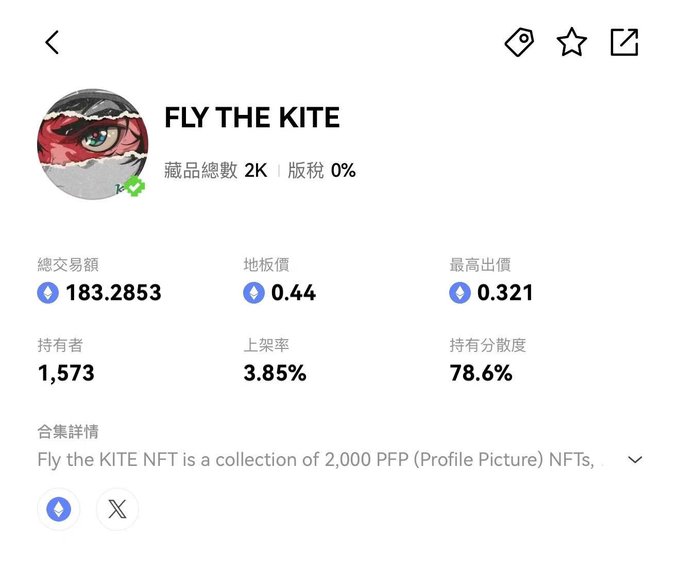Tap the 版稅 0% royalty label
This screenshot has width=680, height=568.
(321, 171)
